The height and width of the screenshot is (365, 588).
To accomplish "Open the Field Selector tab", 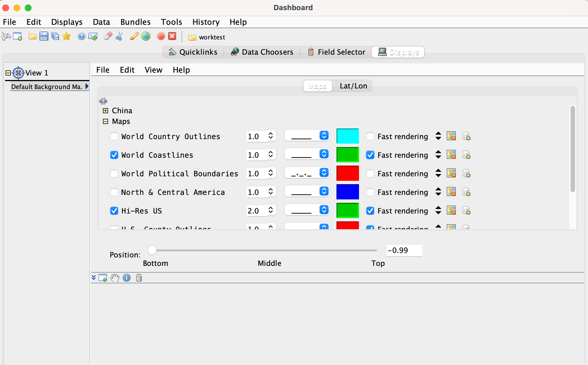I will click(x=336, y=52).
